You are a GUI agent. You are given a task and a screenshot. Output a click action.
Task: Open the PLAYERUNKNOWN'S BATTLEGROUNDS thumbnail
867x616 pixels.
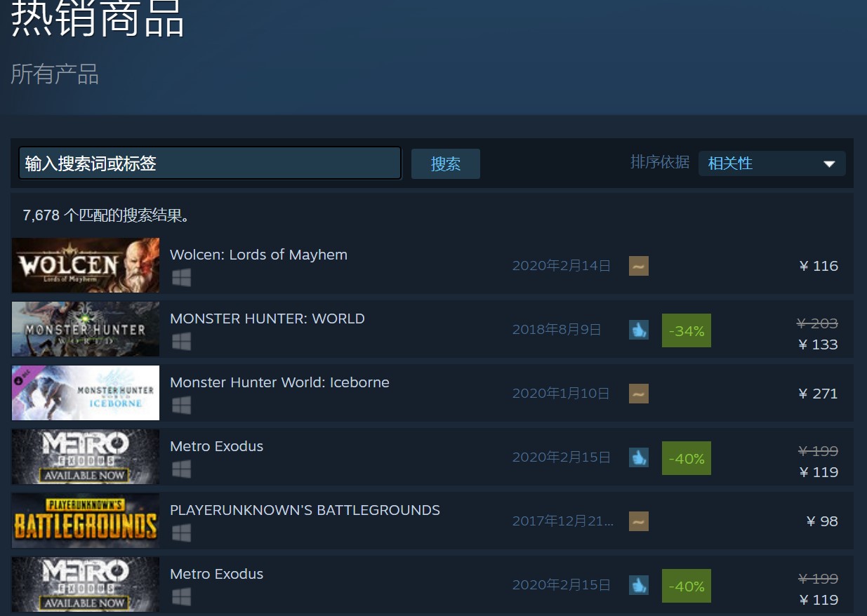86,521
